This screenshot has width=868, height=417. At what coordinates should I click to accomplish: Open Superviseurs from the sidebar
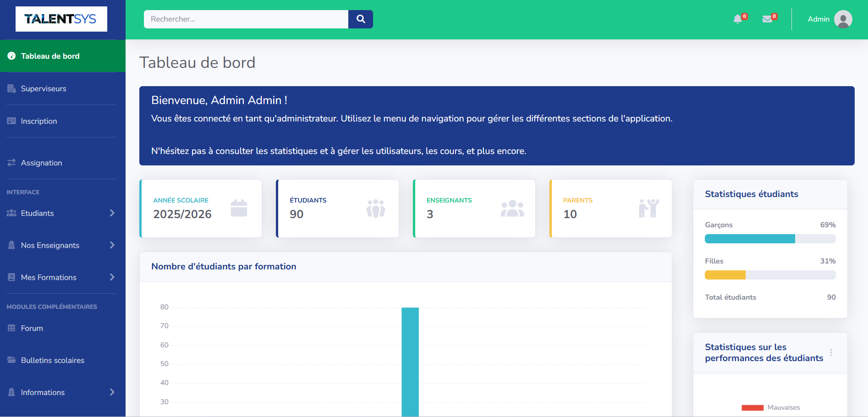(x=44, y=88)
